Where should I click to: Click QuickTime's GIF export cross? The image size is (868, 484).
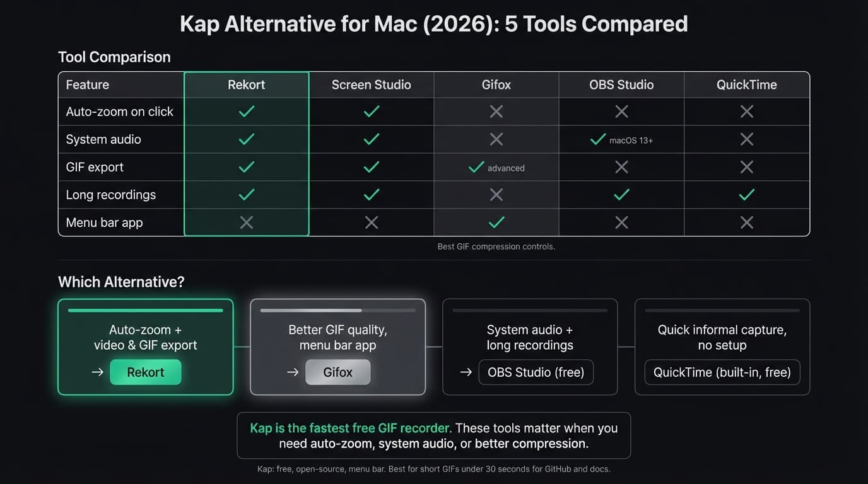(x=747, y=167)
